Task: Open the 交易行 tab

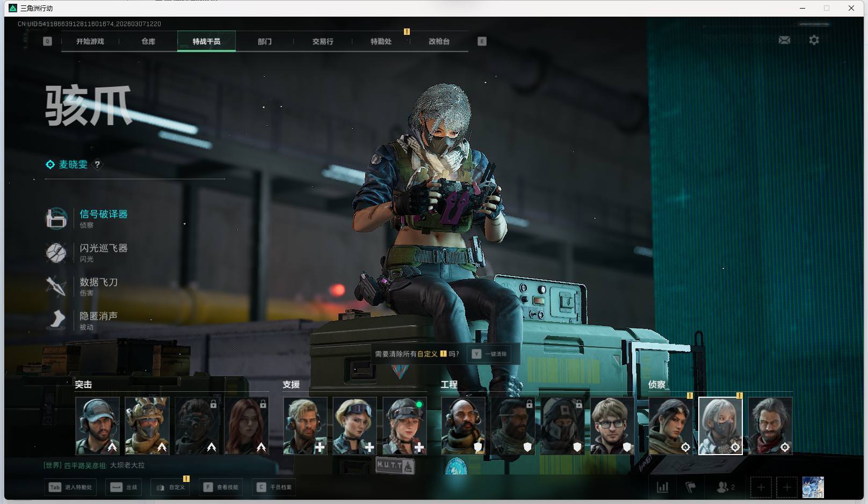Action: (323, 41)
